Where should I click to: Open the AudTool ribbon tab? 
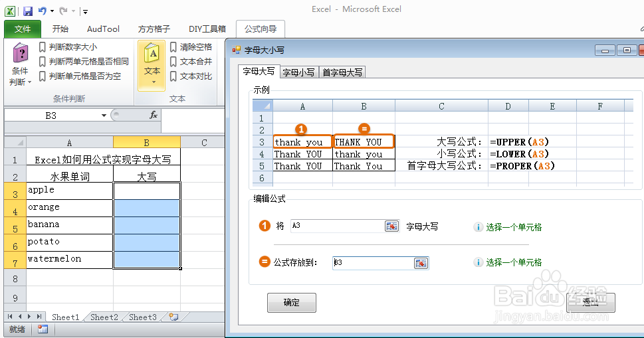point(103,29)
